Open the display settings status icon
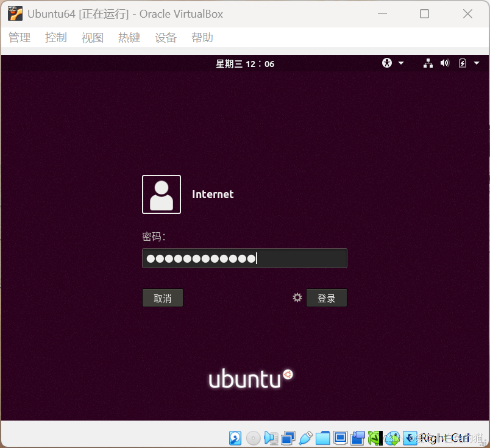 coord(340,438)
